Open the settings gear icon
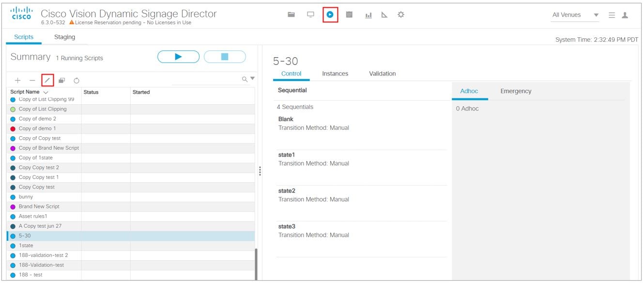Image resolution: width=644 pixels, height=284 pixels. pyautogui.click(x=401, y=15)
